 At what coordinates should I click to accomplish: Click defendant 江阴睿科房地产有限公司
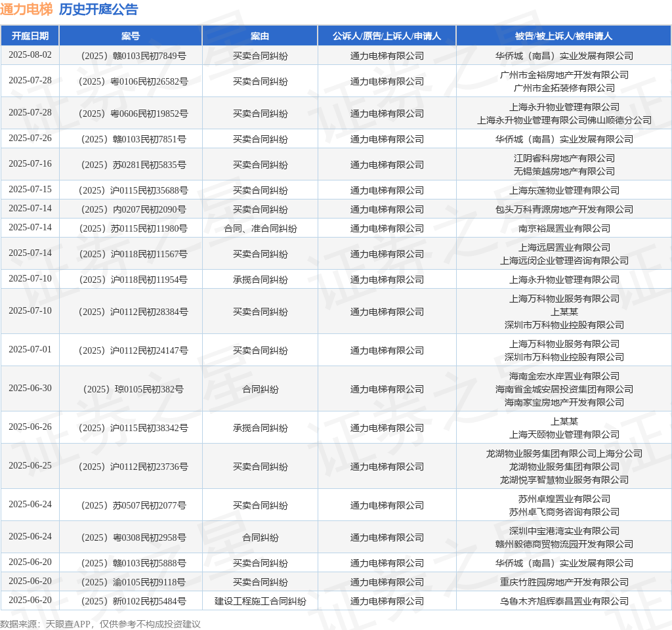click(564, 159)
